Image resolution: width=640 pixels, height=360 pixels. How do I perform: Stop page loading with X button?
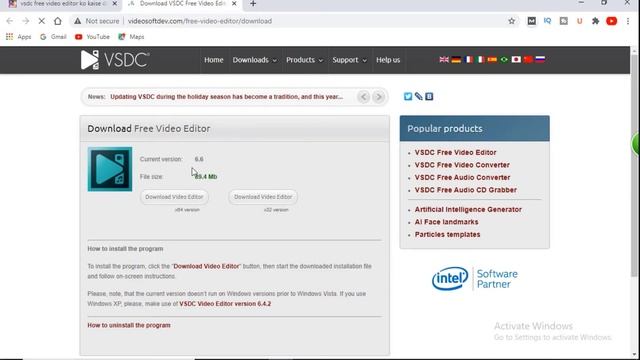(41, 21)
